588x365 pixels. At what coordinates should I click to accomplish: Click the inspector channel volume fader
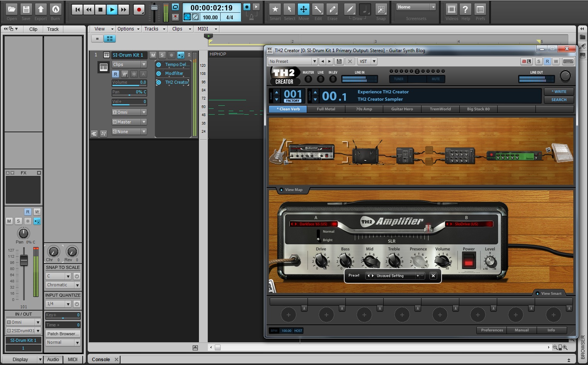click(x=24, y=260)
